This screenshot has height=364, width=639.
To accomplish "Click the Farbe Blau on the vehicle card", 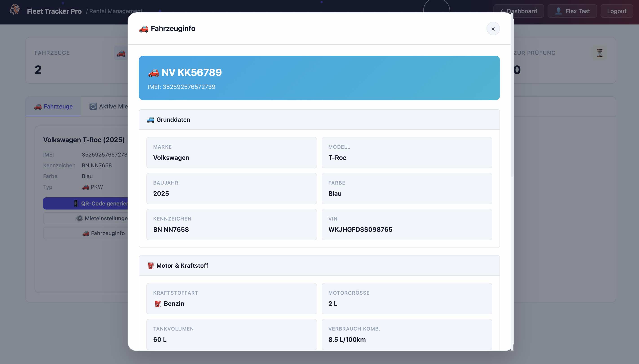I will (x=87, y=176).
